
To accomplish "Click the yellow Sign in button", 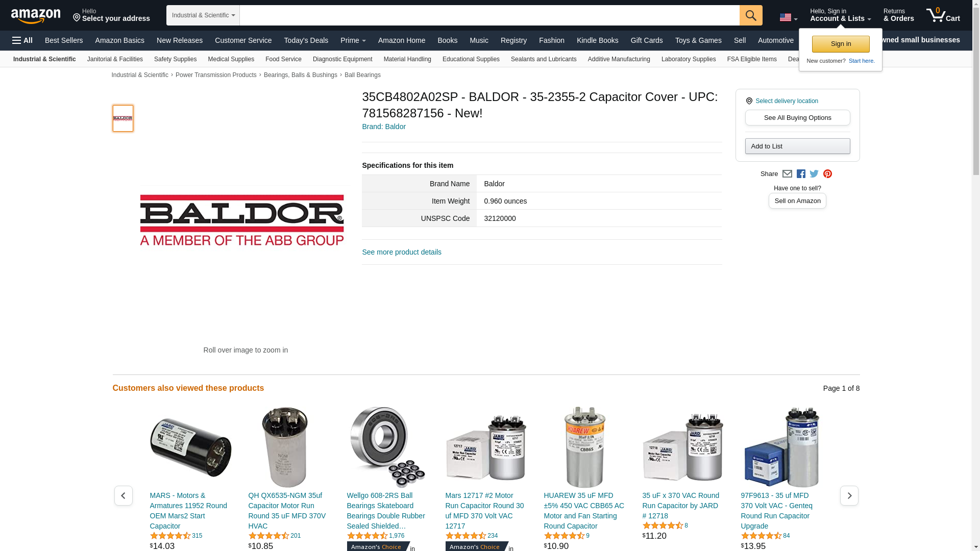I will coord(841,44).
